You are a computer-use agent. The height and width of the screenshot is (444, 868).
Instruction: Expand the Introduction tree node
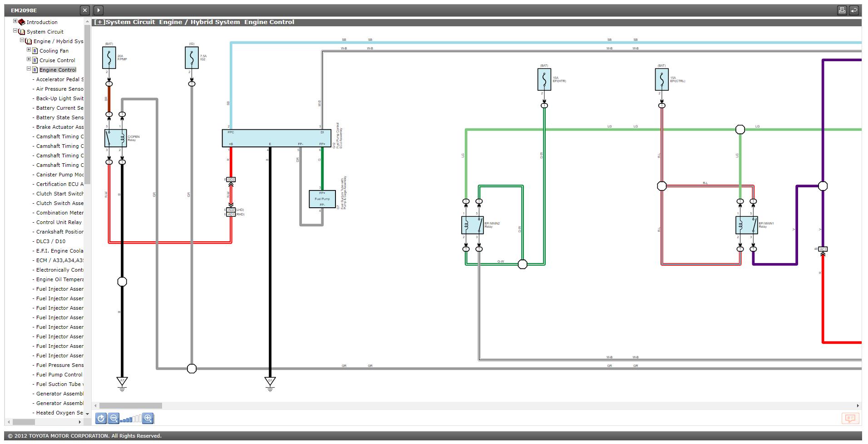15,21
